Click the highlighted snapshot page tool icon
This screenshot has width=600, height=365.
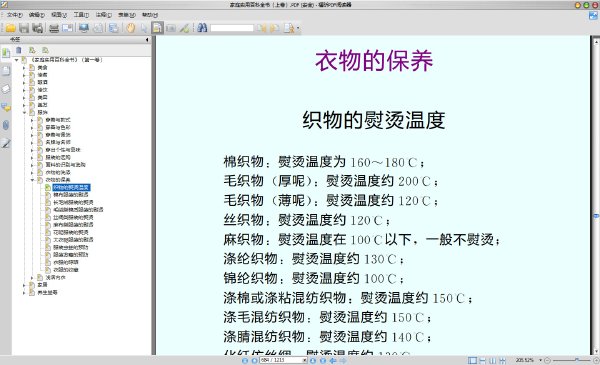pos(157,28)
